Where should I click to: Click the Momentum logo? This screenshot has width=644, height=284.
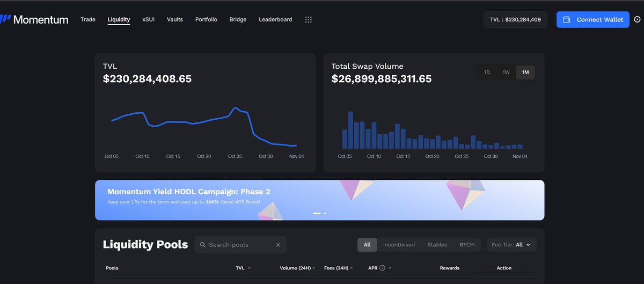pyautogui.click(x=34, y=20)
